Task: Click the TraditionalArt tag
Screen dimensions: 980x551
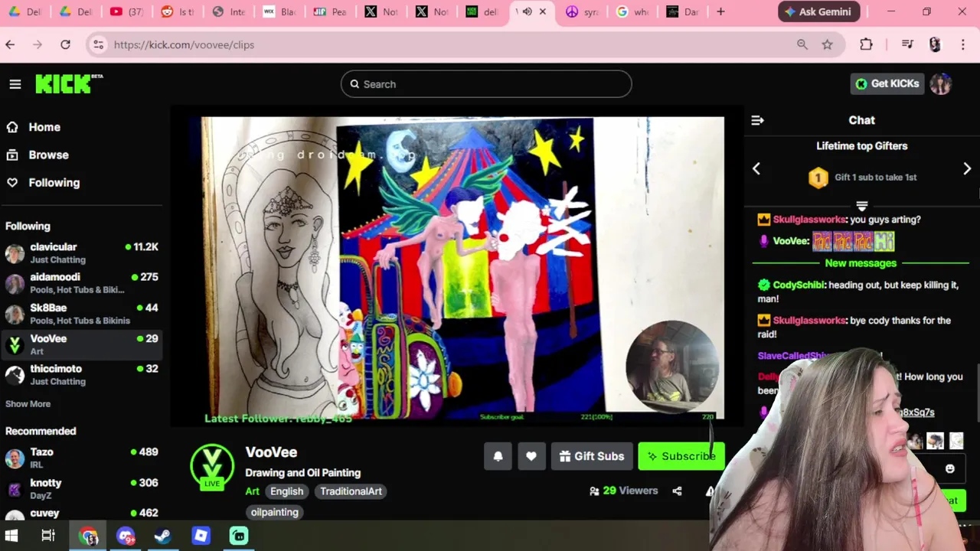Action: tap(351, 491)
